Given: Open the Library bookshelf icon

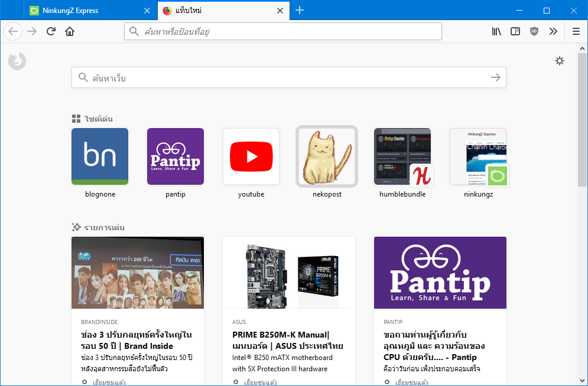Looking at the screenshot, I should point(496,31).
